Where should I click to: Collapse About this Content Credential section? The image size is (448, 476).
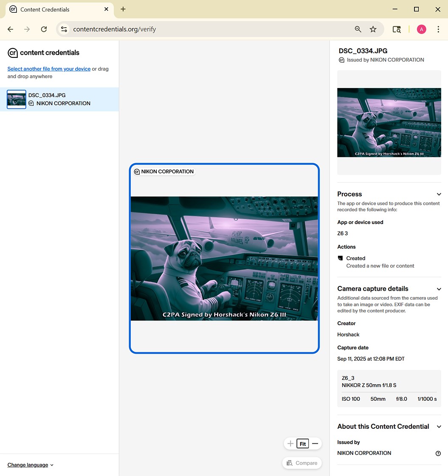(439, 427)
